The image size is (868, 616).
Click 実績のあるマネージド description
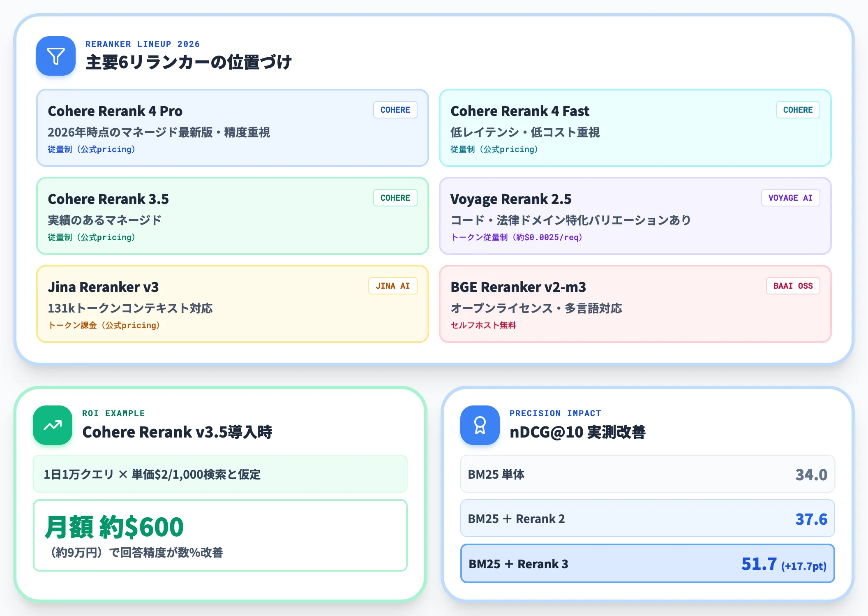[104, 220]
